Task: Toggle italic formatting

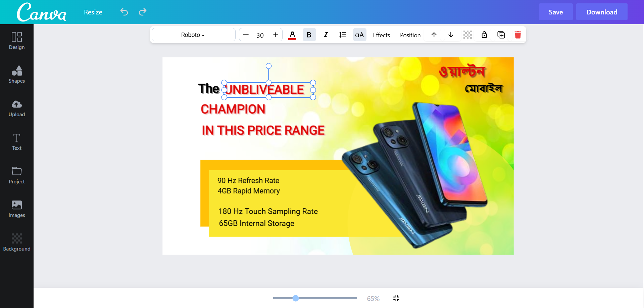Action: point(326,35)
